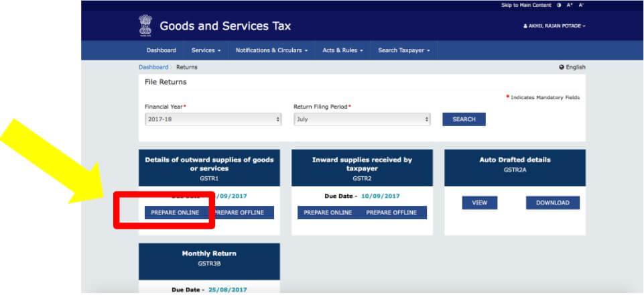Click VIEW under GSTR2A Auto Drafted details
The height and width of the screenshot is (295, 644).
480,202
